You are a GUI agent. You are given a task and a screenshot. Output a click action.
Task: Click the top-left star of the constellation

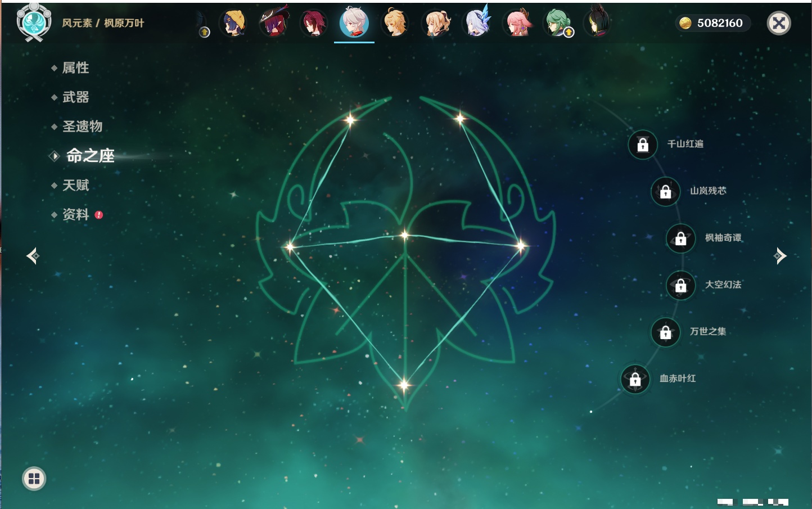pyautogui.click(x=351, y=119)
